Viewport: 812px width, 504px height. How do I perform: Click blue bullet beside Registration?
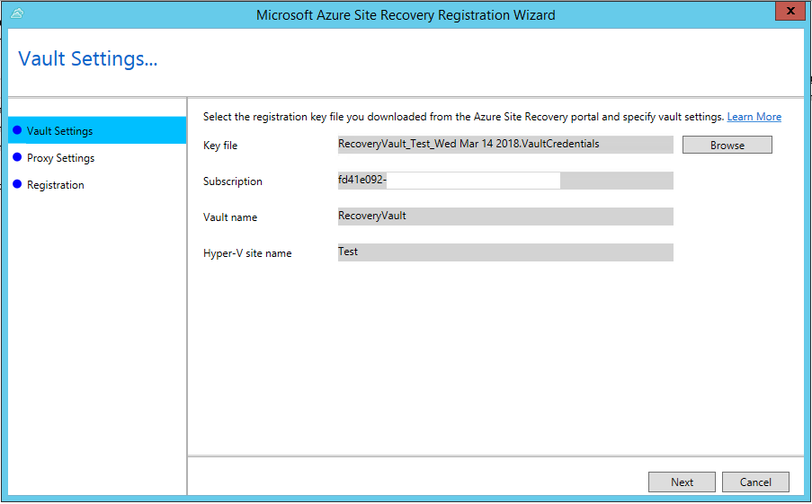click(x=17, y=184)
